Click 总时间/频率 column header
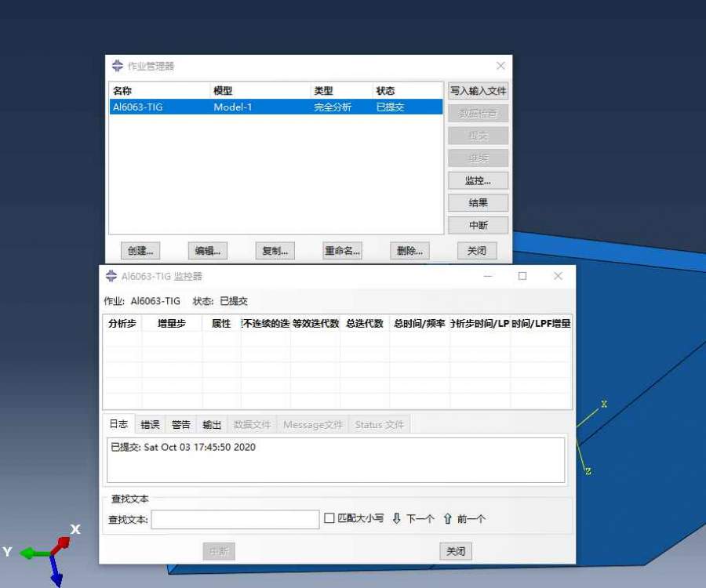The height and width of the screenshot is (588, 706). point(420,324)
